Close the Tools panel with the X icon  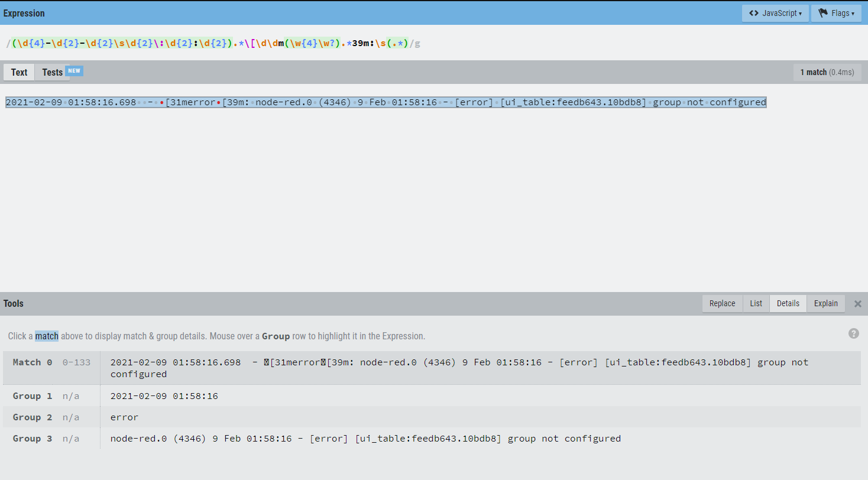tap(858, 304)
